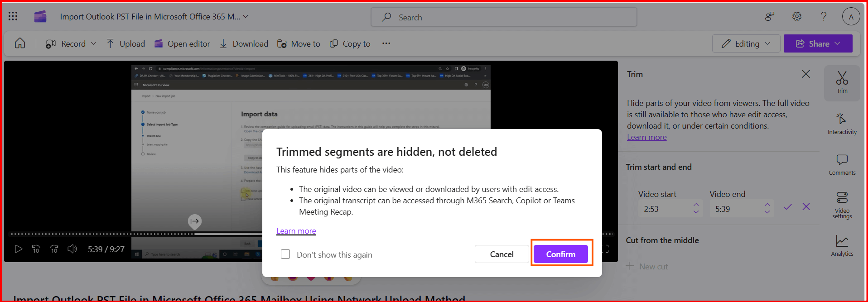868x302 pixels.
Task: Open the app launcher grid
Action: pos(13,17)
